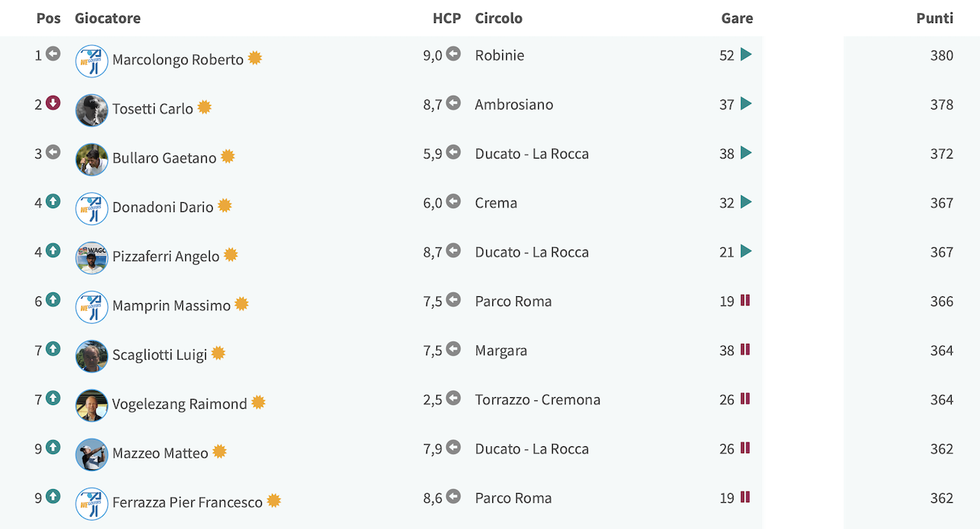Image resolution: width=980 pixels, height=529 pixels.
Task: Toggle the pause icon for Vogelezang's 26 gare
Action: point(745,398)
